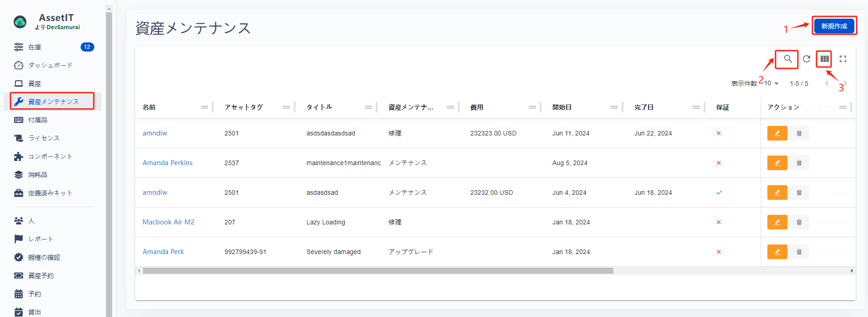Delete the Amanda Perkins maintenance row

click(799, 163)
